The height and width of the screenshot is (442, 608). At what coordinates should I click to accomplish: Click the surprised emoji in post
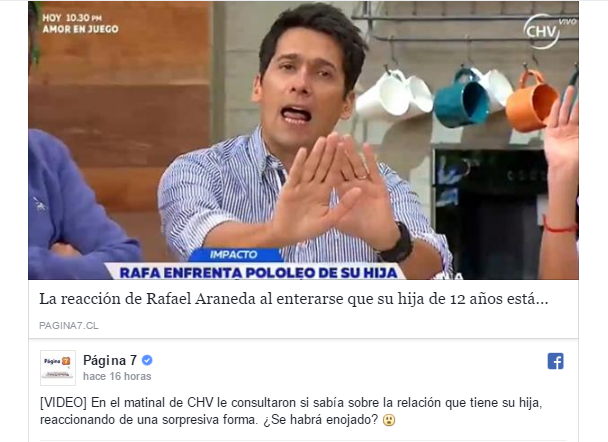coord(389,420)
